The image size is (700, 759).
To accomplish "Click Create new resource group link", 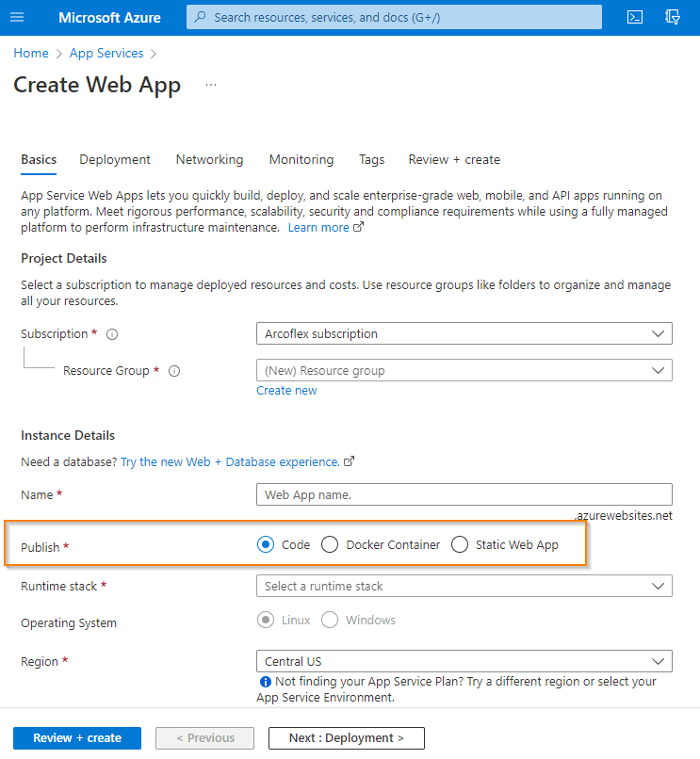I will pos(286,391).
